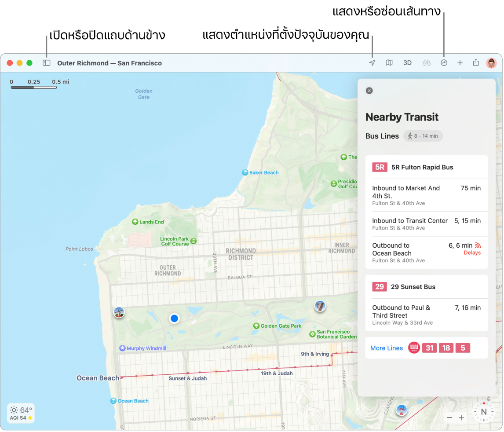Viewport: 504px width, 432px height.
Task: Toggle the sidebar button
Action: coord(47,63)
